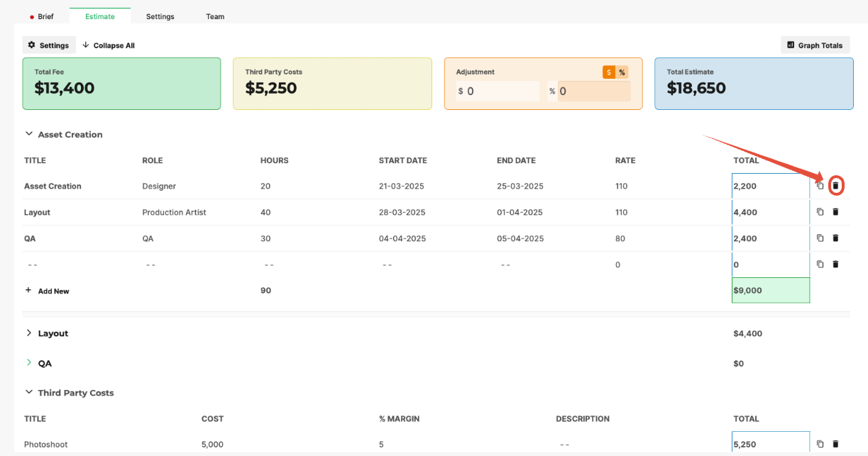This screenshot has height=456, width=868.
Task: Click the 2,400 total cell
Action: (x=771, y=238)
